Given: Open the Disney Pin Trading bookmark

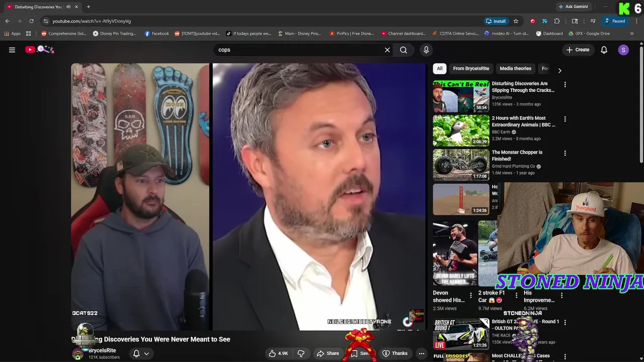Looking at the screenshot, I should coord(114,34).
